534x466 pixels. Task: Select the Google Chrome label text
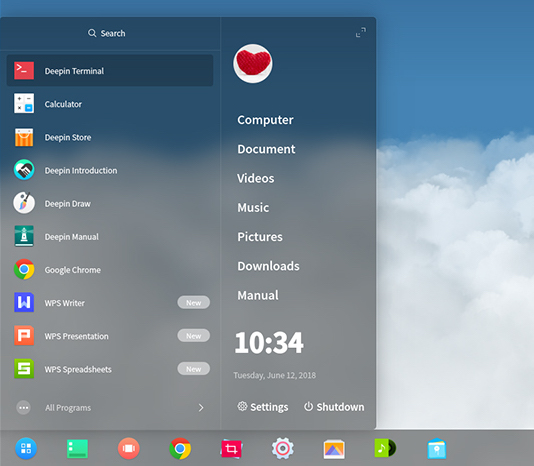pyautogui.click(x=73, y=270)
